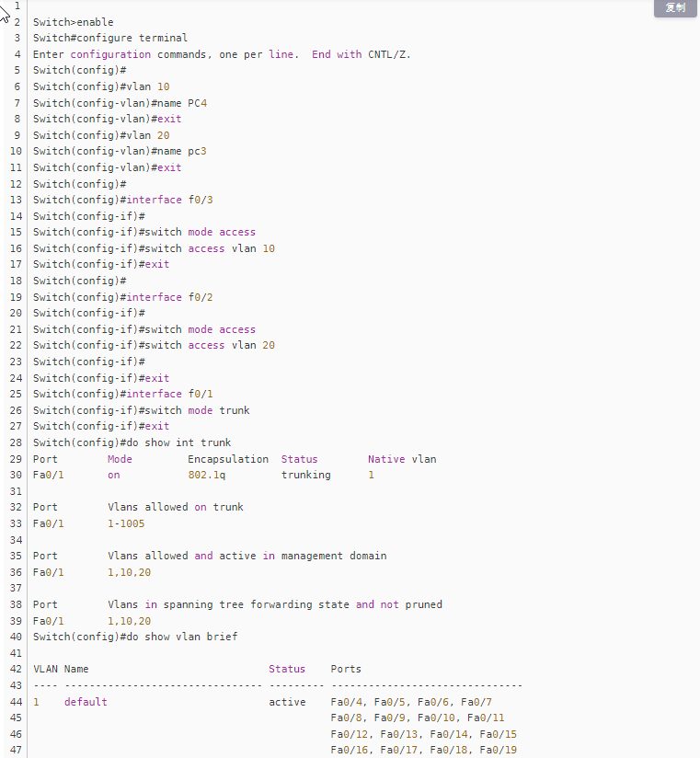Click line number 27

[x=16, y=427]
